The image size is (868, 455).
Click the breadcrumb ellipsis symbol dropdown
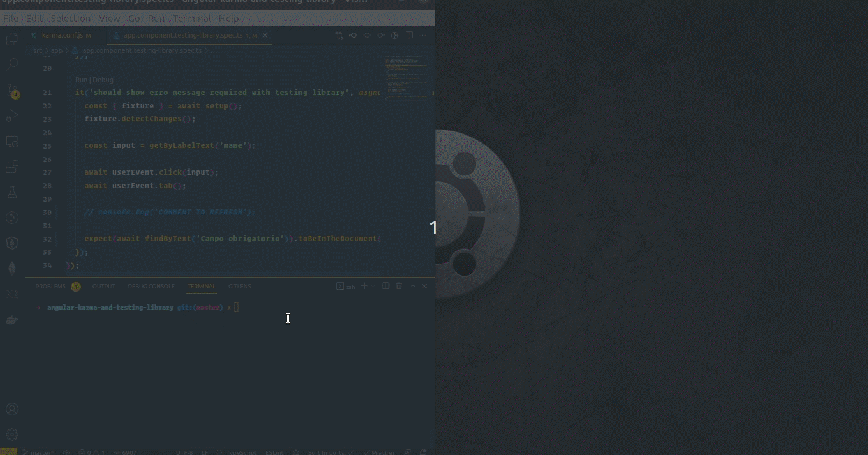(213, 50)
